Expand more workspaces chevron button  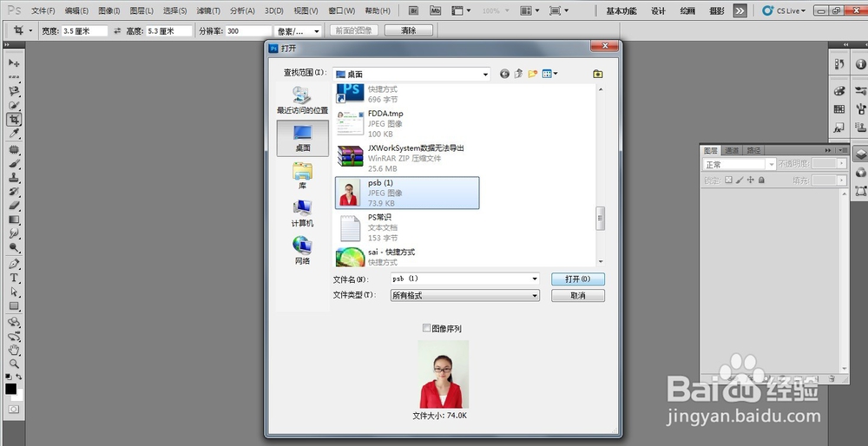tap(740, 10)
